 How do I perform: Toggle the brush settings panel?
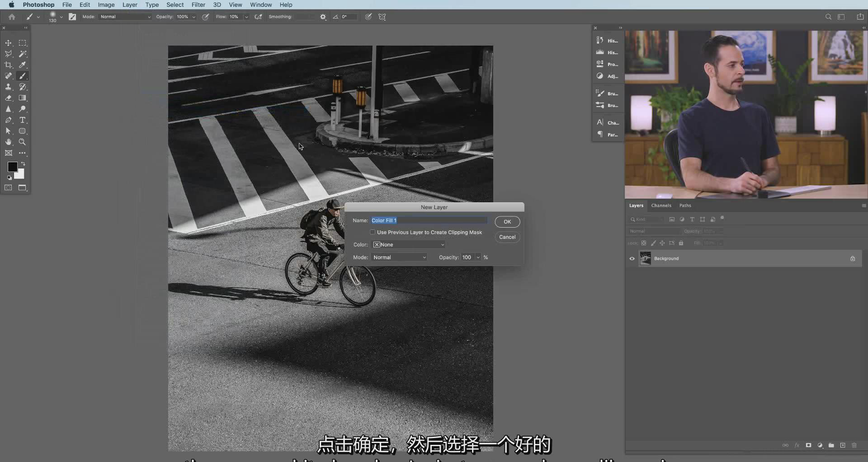pos(72,17)
